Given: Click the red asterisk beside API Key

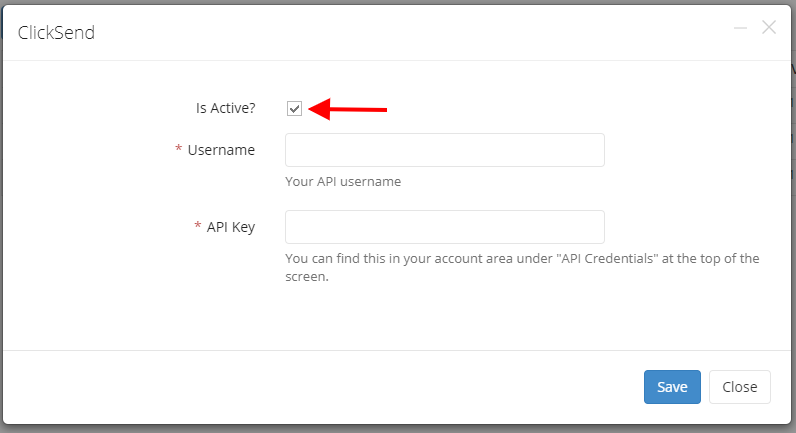Looking at the screenshot, I should 198,225.
